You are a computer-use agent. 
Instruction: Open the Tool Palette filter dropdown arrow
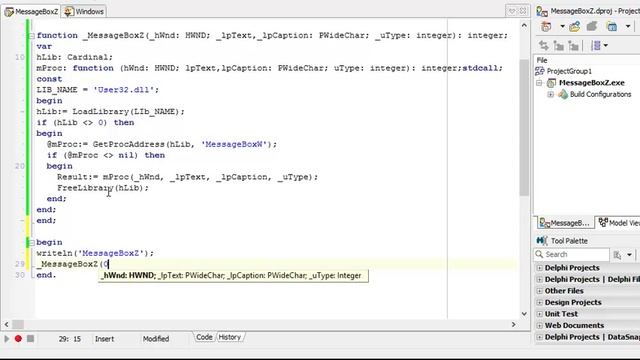pos(629,255)
